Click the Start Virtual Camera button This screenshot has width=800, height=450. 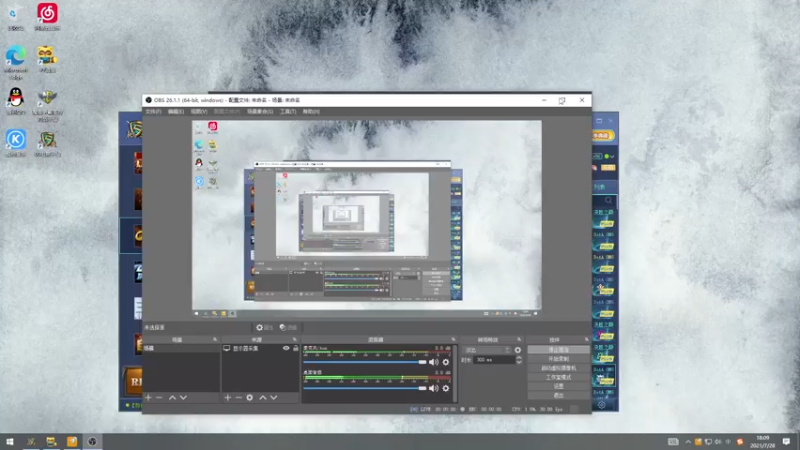click(x=558, y=368)
